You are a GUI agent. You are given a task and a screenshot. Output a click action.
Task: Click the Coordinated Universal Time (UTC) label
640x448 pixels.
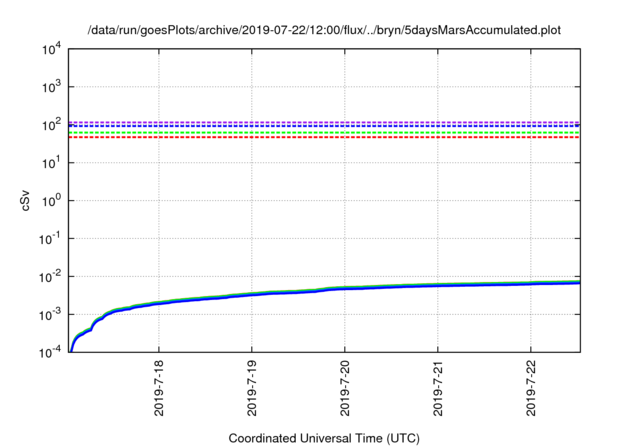pyautogui.click(x=324, y=438)
